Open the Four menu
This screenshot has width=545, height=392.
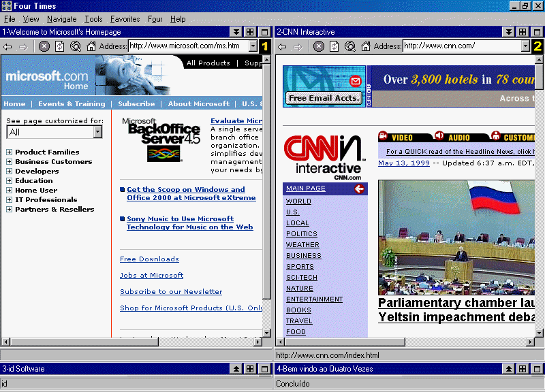click(x=155, y=19)
